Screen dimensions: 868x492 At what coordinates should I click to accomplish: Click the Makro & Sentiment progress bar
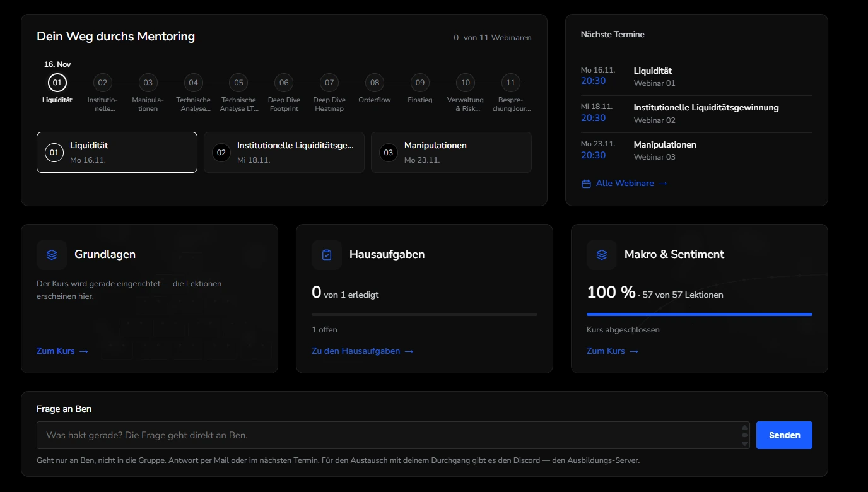[700, 314]
